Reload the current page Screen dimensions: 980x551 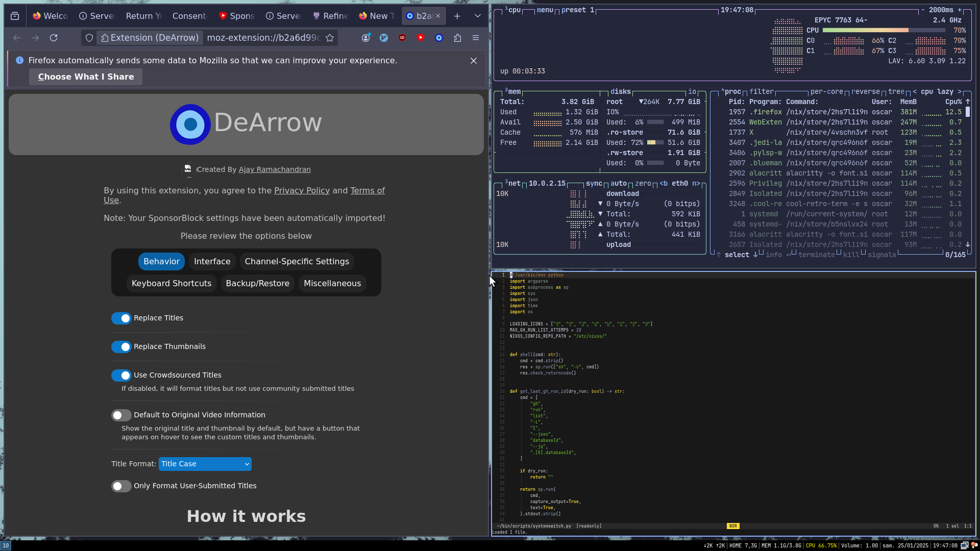point(54,38)
